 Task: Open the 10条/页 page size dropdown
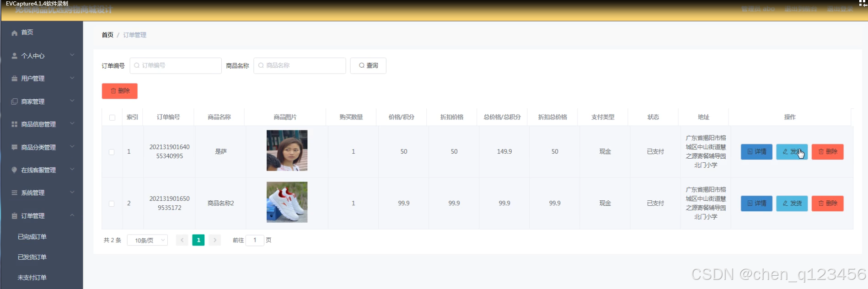[x=148, y=240]
